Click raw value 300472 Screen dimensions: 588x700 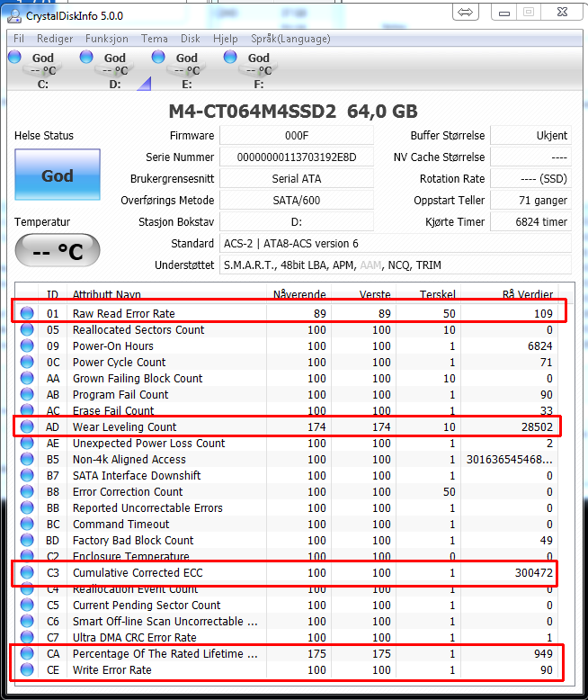coord(533,572)
